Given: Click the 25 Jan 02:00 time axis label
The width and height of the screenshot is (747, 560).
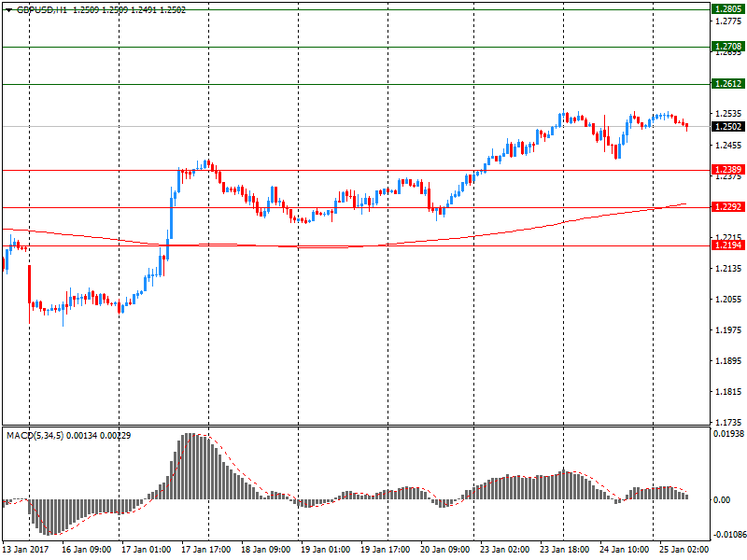Looking at the screenshot, I should pos(684,550).
